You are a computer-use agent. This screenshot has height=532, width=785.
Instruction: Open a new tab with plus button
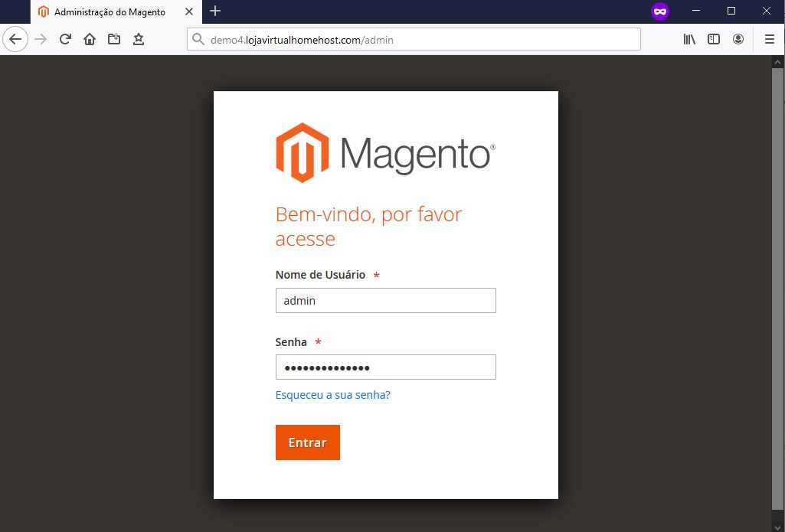tap(215, 11)
